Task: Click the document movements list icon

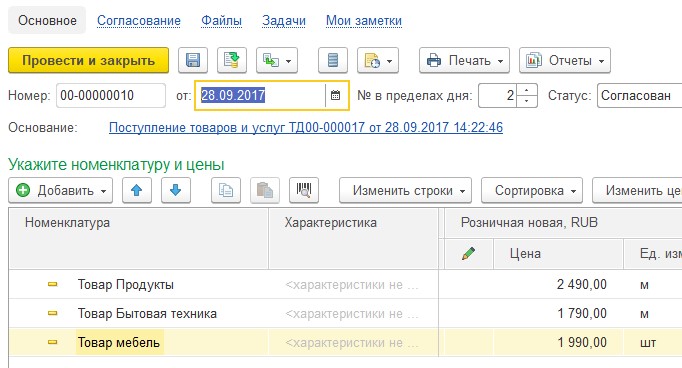Action: point(333,60)
